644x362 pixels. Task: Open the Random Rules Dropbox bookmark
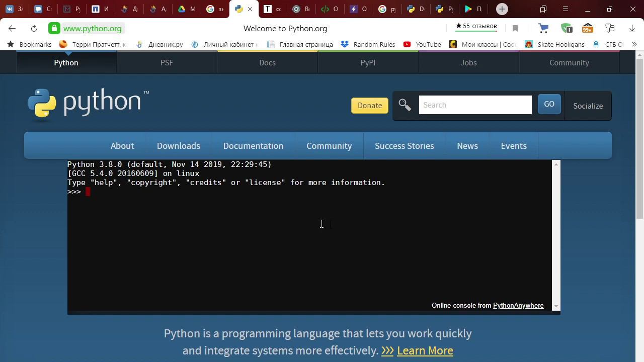pyautogui.click(x=368, y=44)
